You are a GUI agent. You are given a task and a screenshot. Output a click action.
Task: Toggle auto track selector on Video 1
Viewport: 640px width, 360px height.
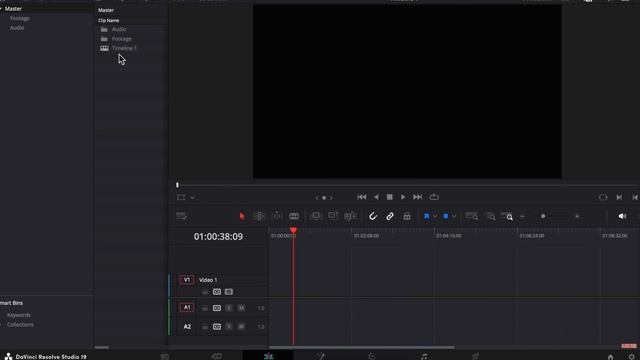(x=217, y=292)
